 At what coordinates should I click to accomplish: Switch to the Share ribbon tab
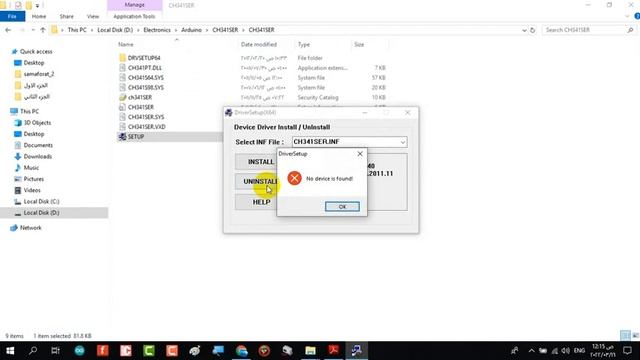(x=67, y=16)
